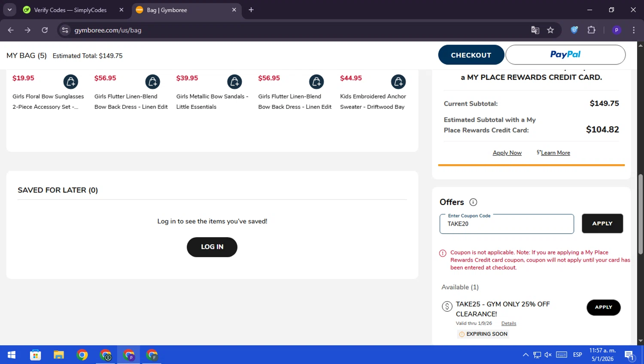Bookmark this page with the star icon
644x364 pixels.
pos(550,30)
